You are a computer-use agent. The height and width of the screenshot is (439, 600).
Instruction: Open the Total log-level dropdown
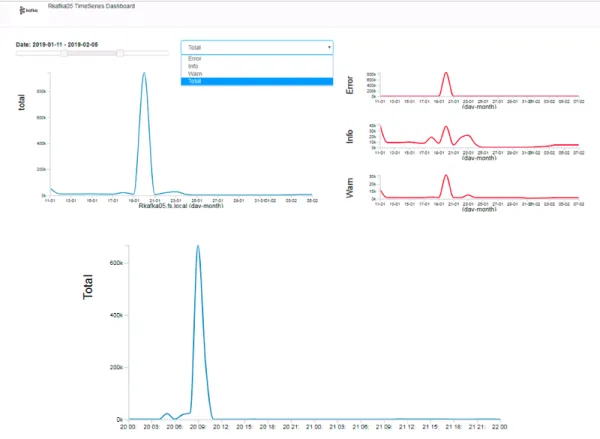(x=257, y=47)
